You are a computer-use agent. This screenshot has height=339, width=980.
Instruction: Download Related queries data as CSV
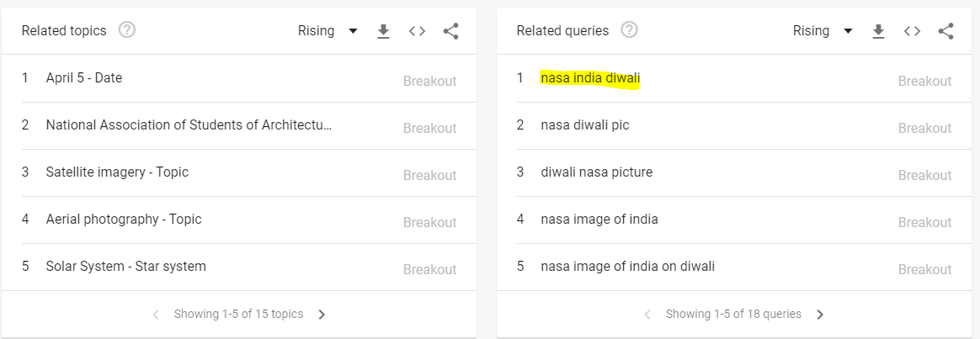[x=878, y=31]
